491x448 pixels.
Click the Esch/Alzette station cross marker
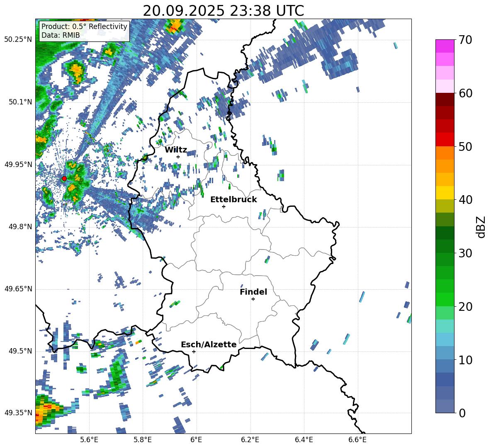194,351
